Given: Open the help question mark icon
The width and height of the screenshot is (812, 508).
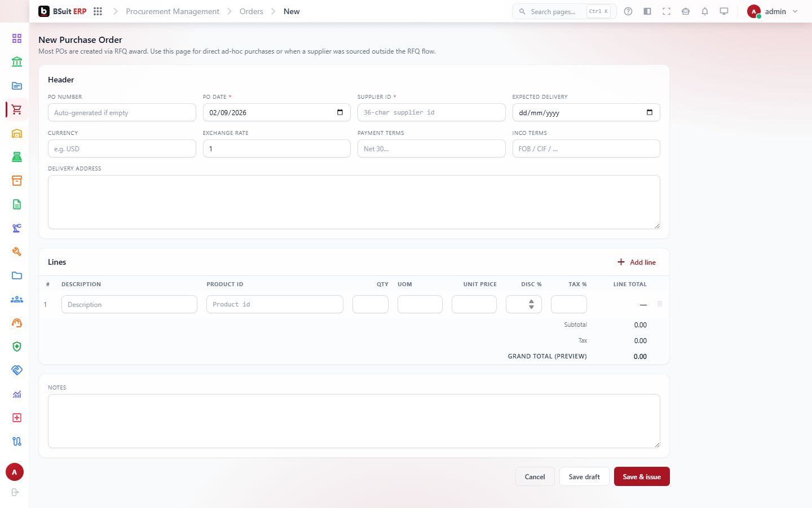Looking at the screenshot, I should click(x=628, y=11).
